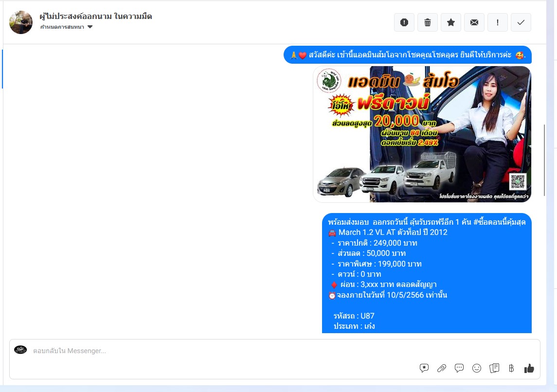
Task: Click the ประเภท : เก๋ง line
Action: coord(354,326)
